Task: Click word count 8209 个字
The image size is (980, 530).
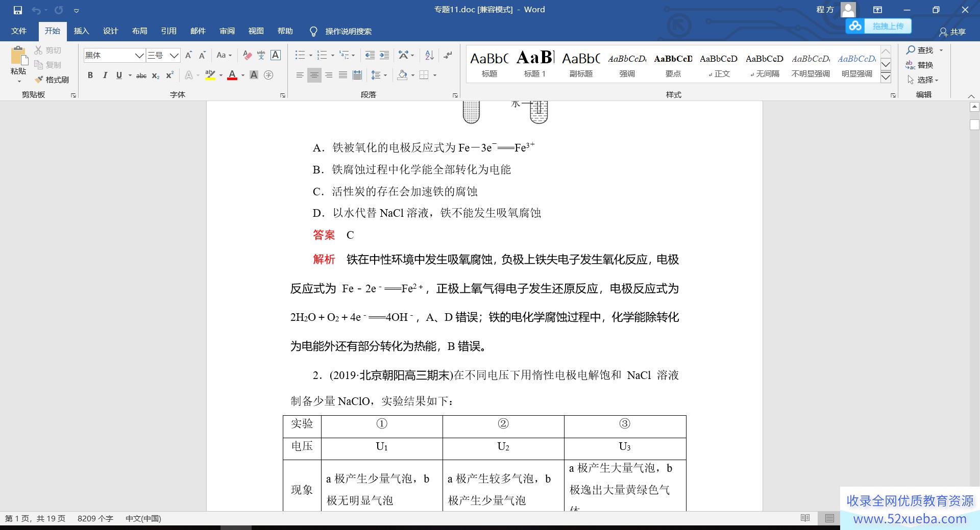Action: 95,518
